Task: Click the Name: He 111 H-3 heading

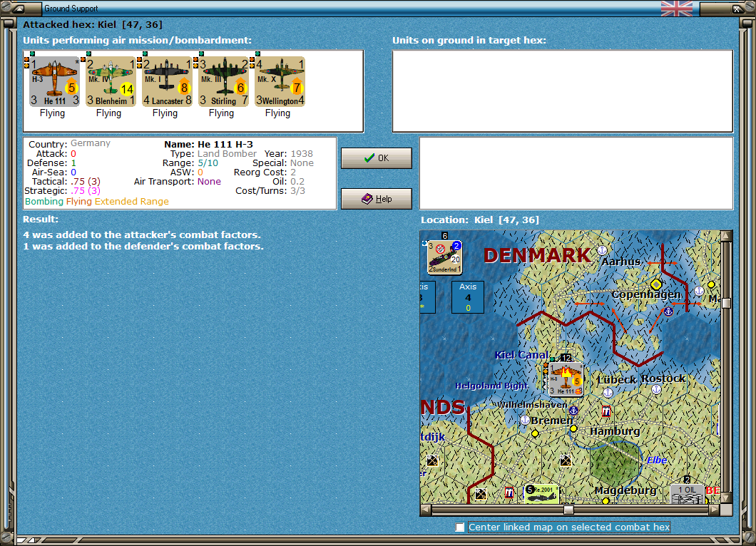Action: coord(208,144)
